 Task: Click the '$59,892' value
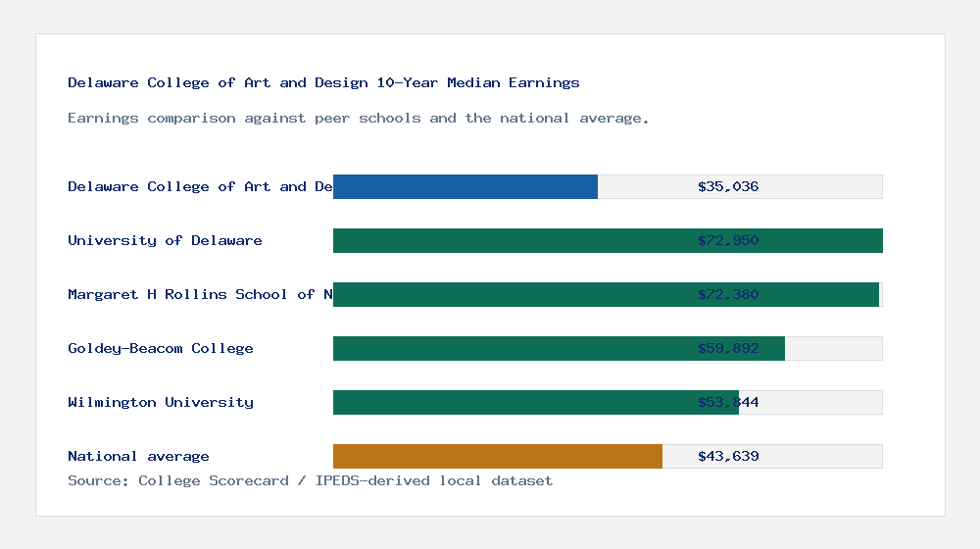(728, 348)
